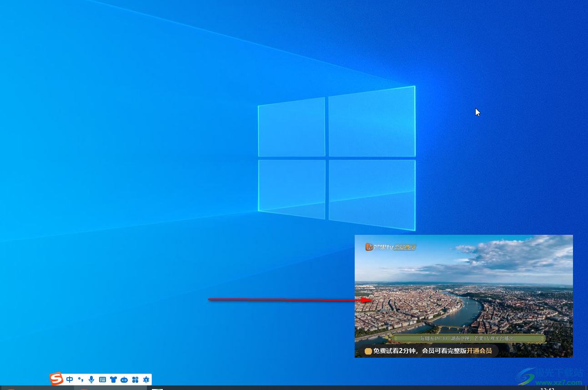Open the soft keyboard from the IME bar
This screenshot has height=390, width=588.
[x=102, y=380]
